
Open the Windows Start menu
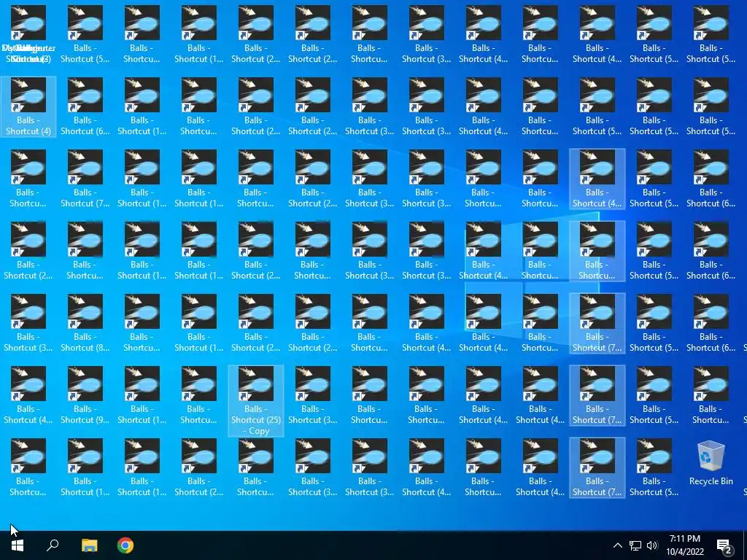tap(18, 545)
